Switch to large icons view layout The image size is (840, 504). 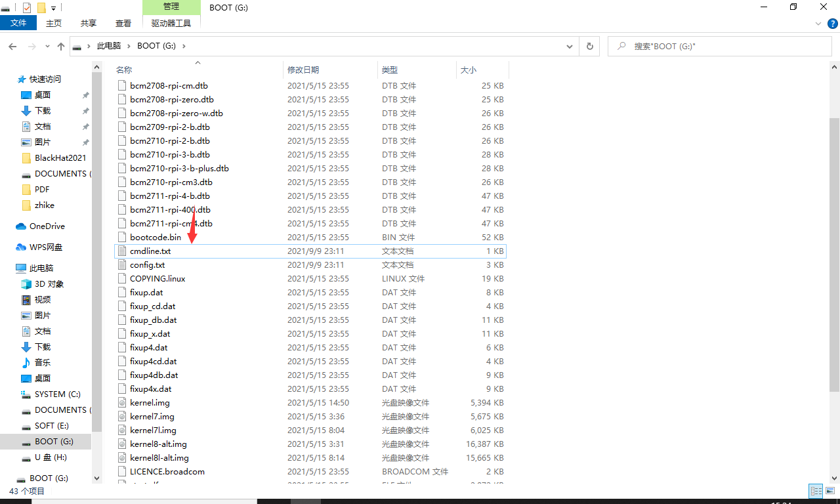829,491
